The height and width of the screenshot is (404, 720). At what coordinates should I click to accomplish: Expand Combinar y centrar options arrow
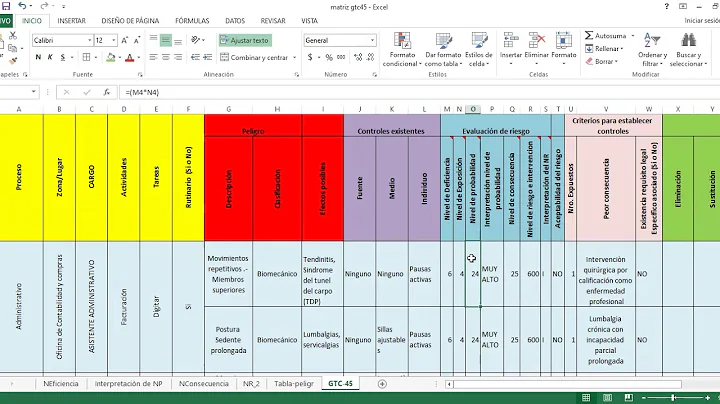294,58
